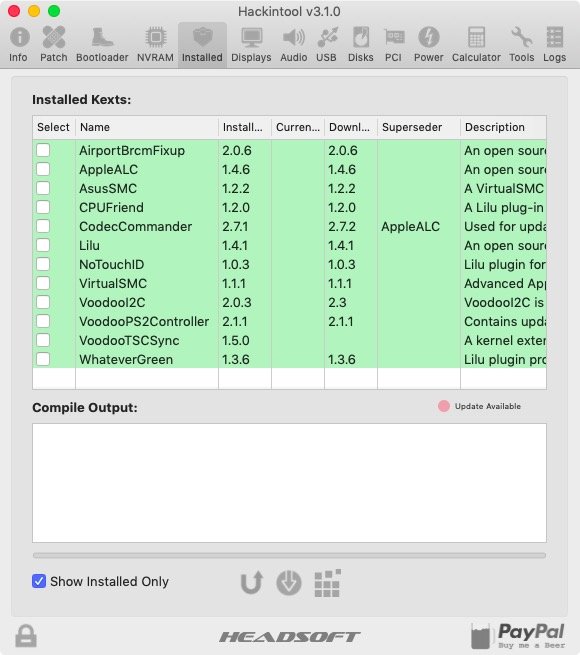Click inside the Compile Output box
The image size is (580, 655).
point(289,483)
